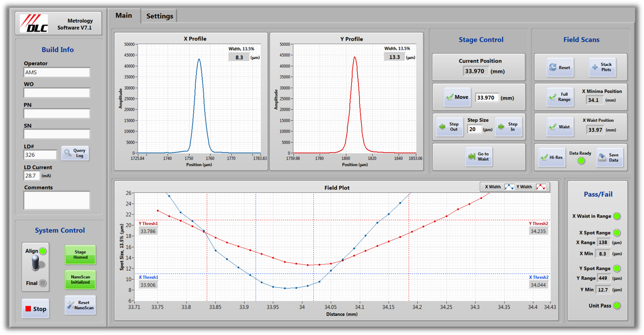Click the red Stop button
This screenshot has height=335, width=644.
(35, 309)
